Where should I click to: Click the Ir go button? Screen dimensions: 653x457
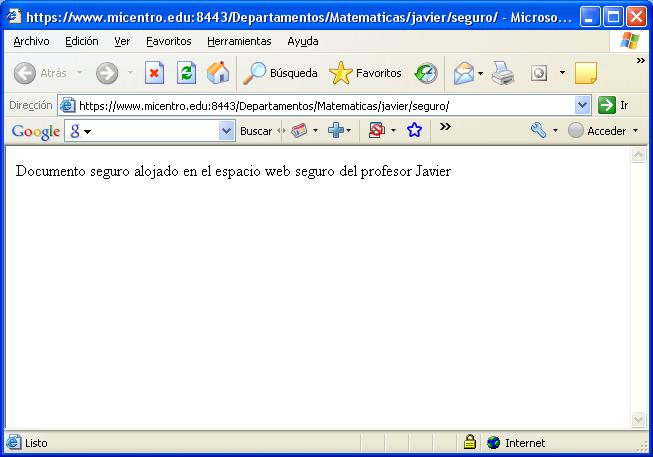(x=613, y=105)
